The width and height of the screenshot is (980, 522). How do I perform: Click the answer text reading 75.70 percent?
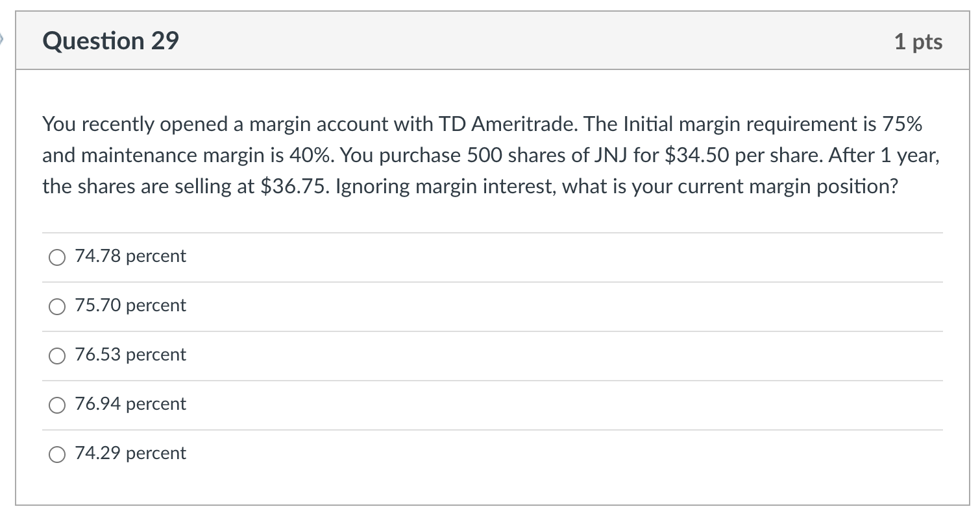coord(129,305)
